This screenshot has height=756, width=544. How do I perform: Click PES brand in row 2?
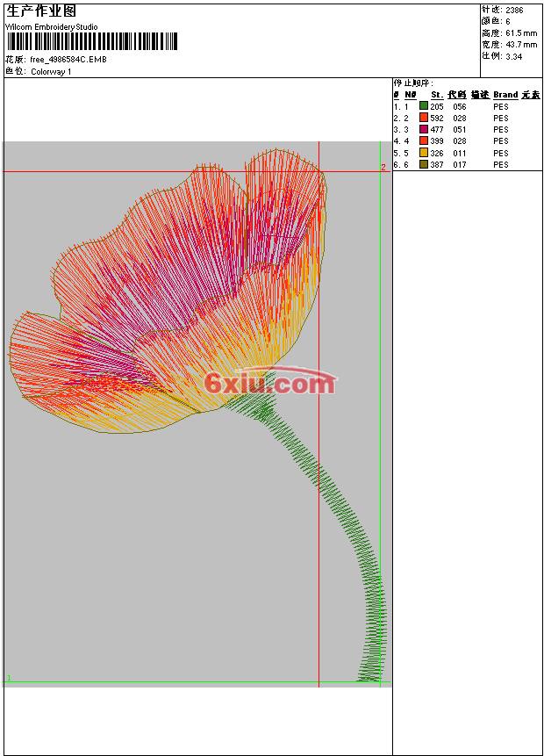[x=501, y=119]
